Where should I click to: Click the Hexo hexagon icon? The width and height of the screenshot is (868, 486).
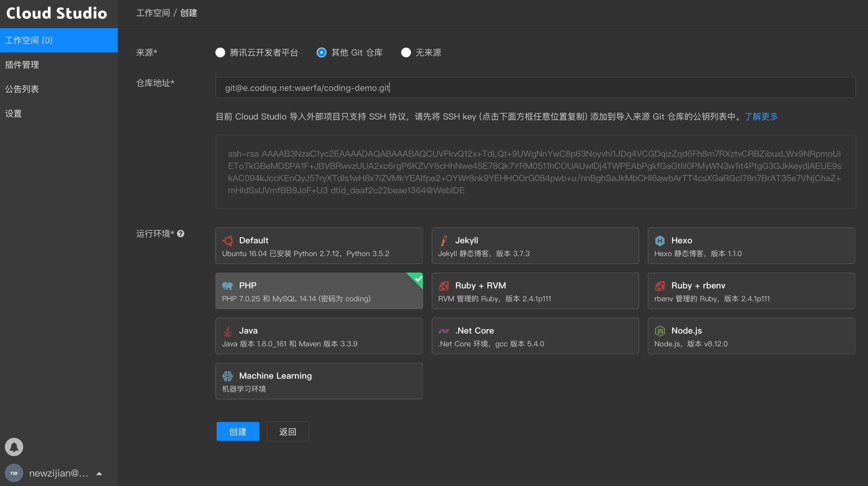click(x=660, y=241)
